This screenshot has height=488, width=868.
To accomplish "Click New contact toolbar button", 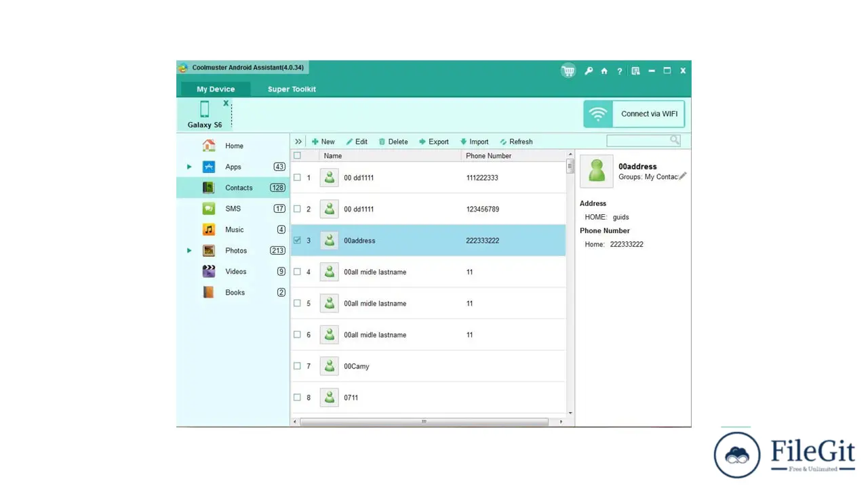I will (323, 142).
